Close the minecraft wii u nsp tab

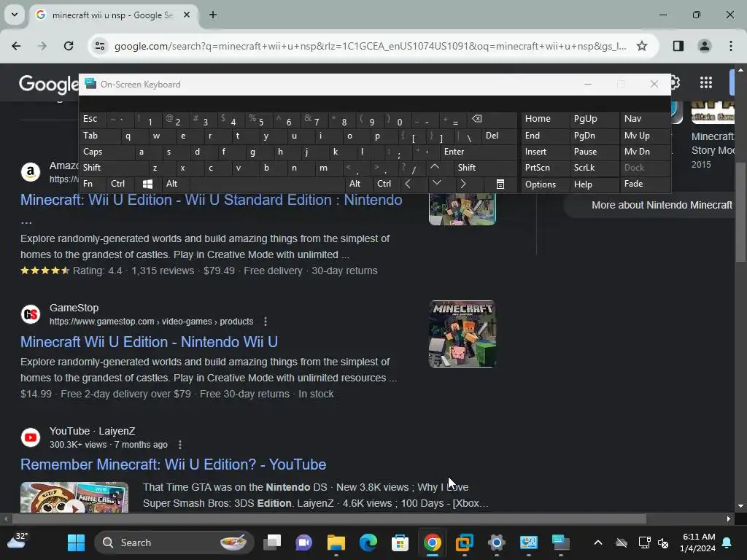[x=187, y=15]
